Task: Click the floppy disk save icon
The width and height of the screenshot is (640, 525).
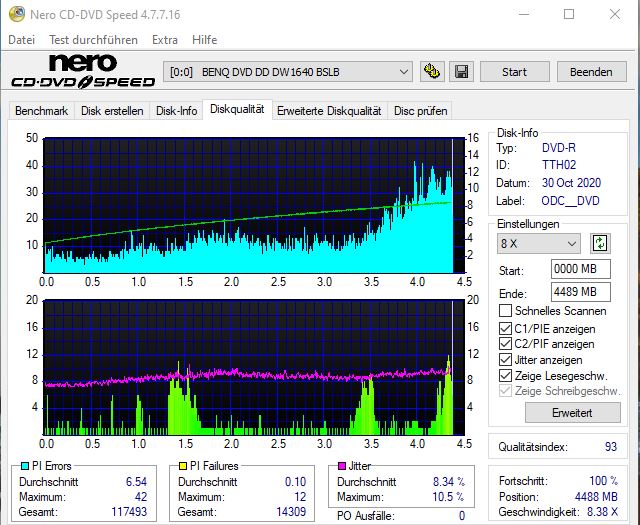Action: tap(461, 72)
